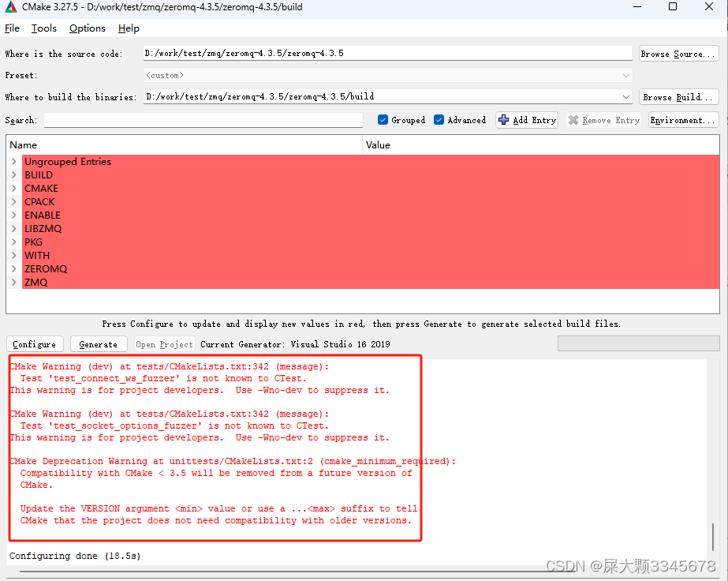
Task: Toggle the Grouped checkbox off
Action: point(381,120)
